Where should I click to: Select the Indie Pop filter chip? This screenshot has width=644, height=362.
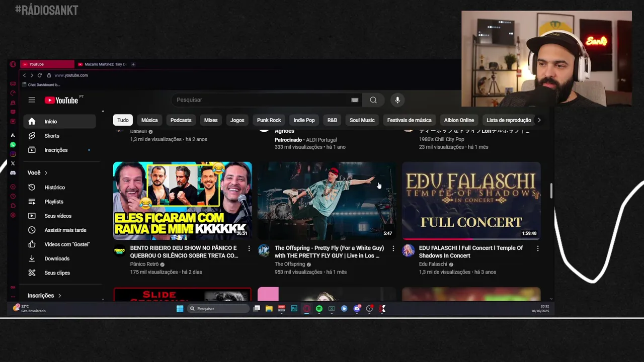pos(304,120)
